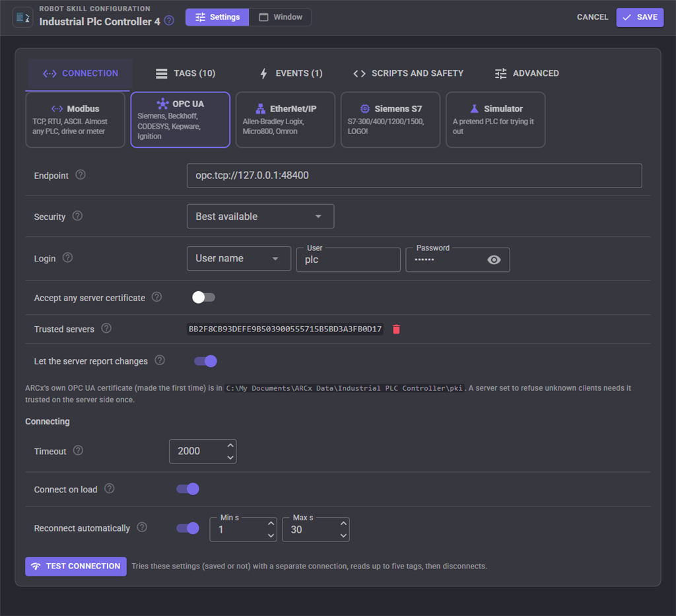
Task: Click help icon for Reconnect automatically
Action: (142, 528)
